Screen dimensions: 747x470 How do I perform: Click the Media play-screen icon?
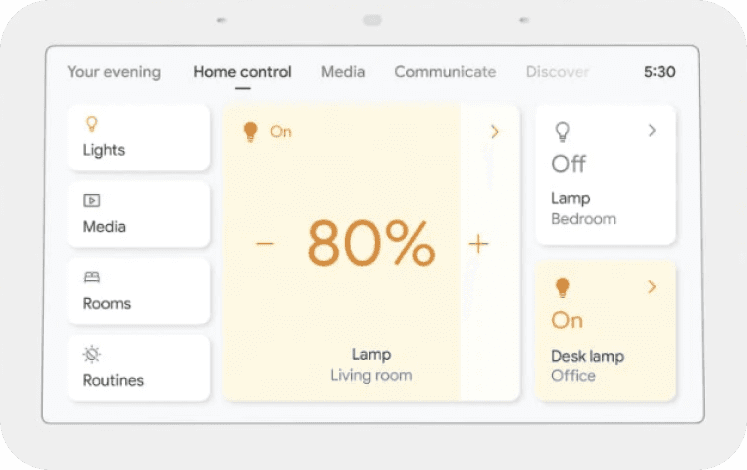91,200
